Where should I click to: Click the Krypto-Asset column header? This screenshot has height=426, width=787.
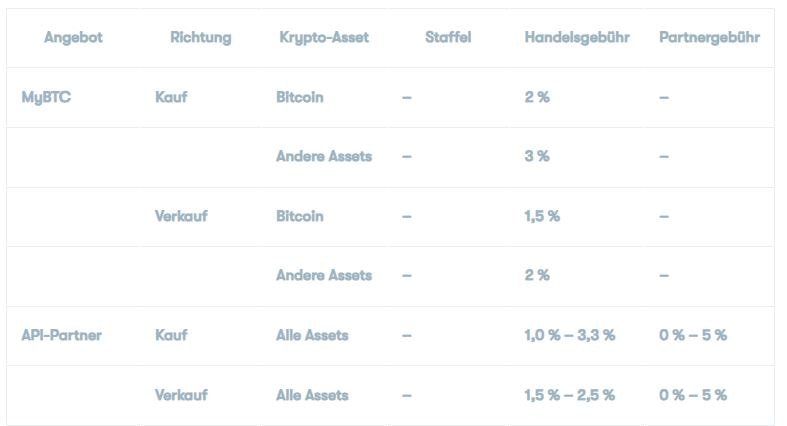coord(324,38)
